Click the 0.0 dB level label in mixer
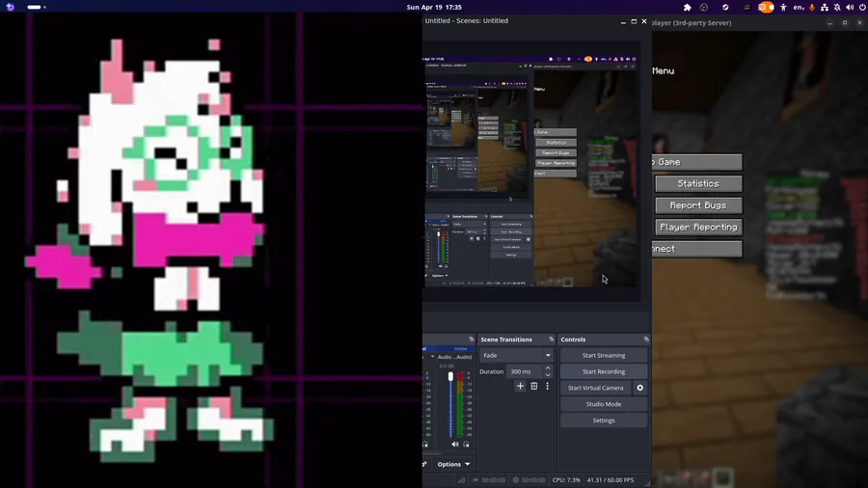This screenshot has width=868, height=488. (x=447, y=366)
